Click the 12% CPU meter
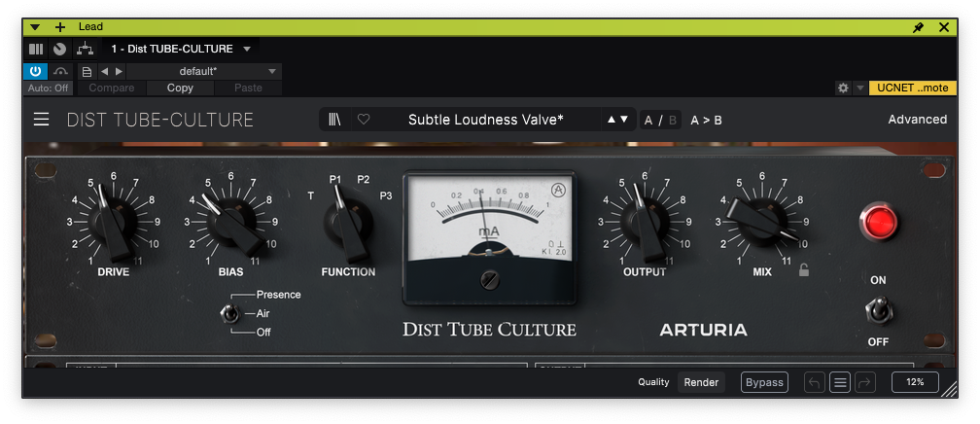This screenshot has width=980, height=424. click(x=915, y=382)
